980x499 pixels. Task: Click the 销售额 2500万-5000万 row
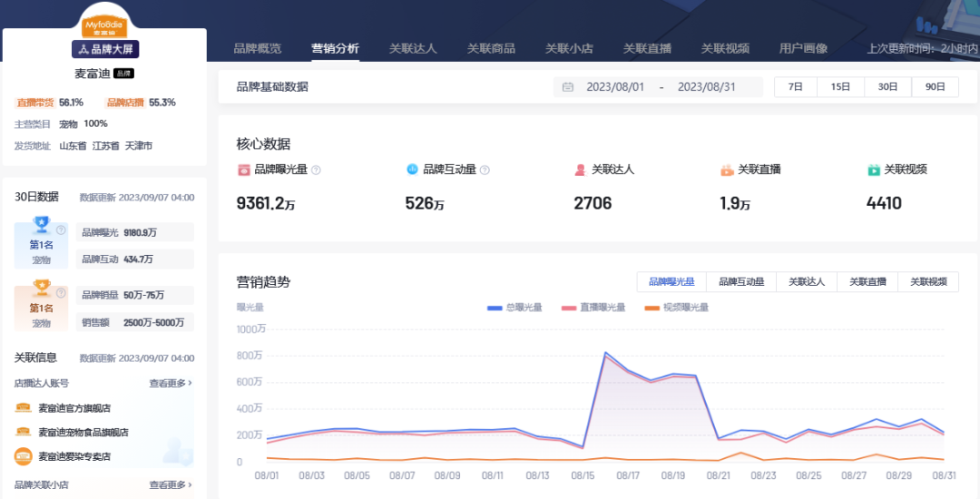click(135, 322)
